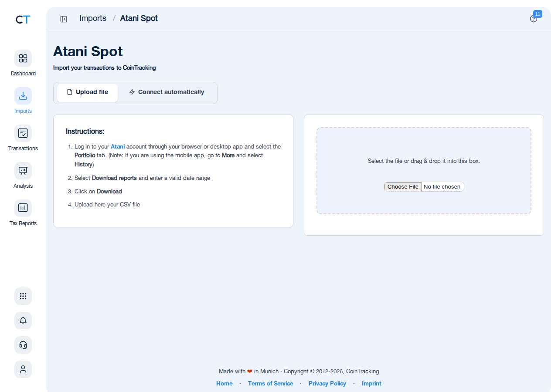
Task: Click the "No file chosen" text
Action: 442,187
